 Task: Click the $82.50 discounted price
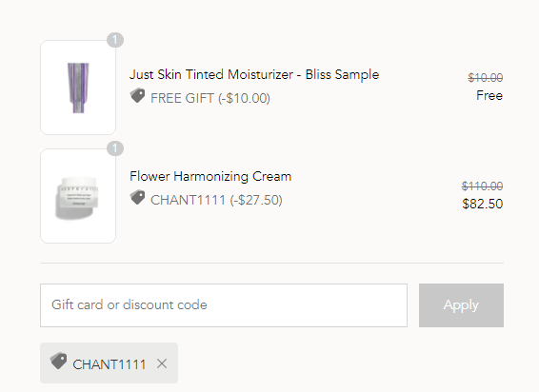(482, 204)
